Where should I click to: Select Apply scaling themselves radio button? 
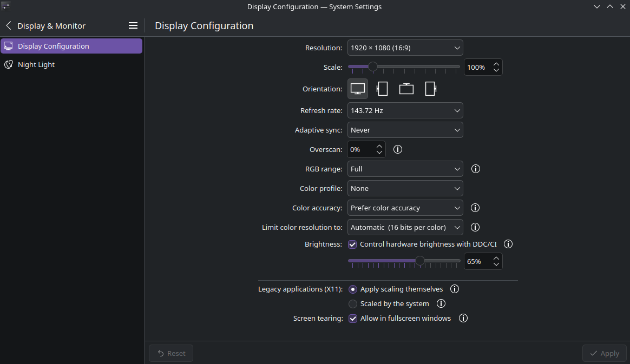click(x=353, y=289)
